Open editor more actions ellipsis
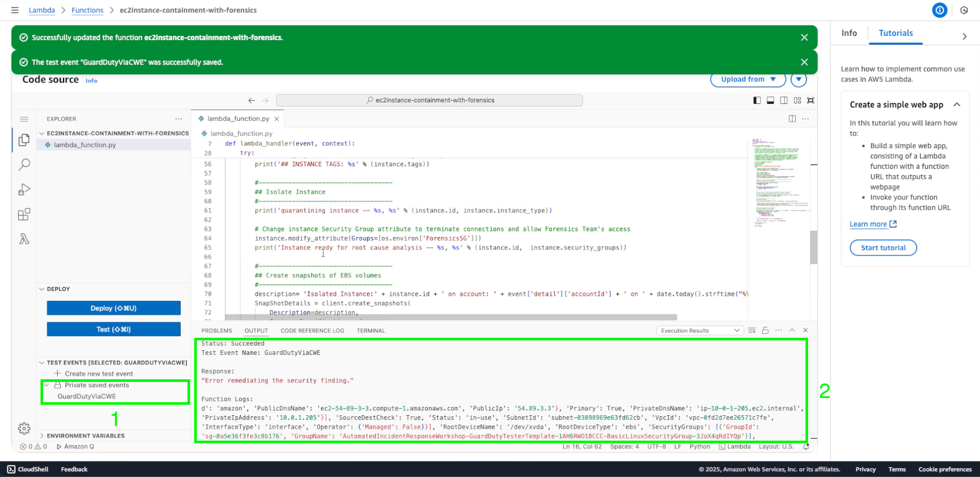This screenshot has width=980, height=477. [806, 119]
